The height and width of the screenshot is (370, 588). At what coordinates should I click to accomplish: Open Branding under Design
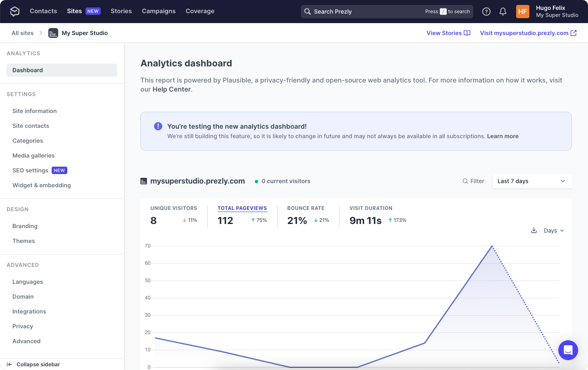pyautogui.click(x=25, y=226)
